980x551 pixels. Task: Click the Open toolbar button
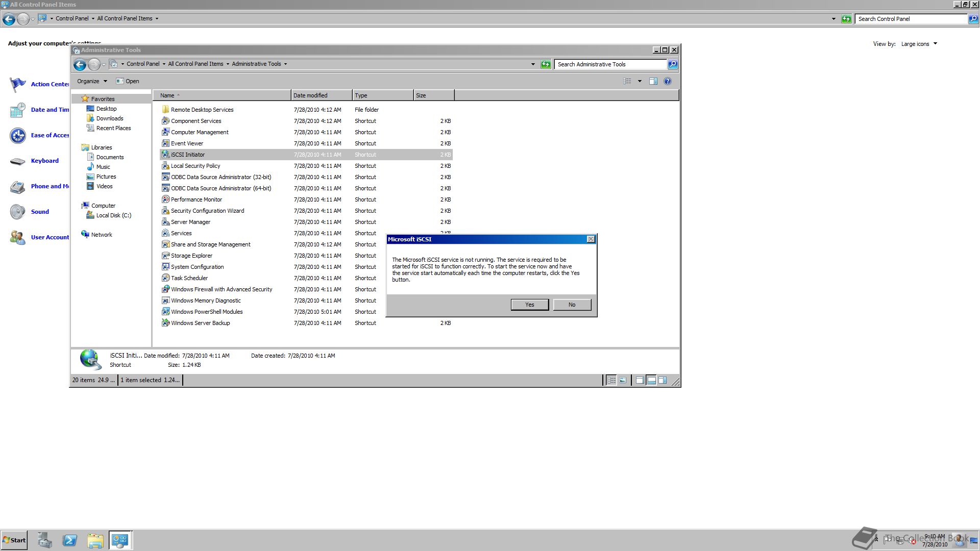(x=128, y=81)
